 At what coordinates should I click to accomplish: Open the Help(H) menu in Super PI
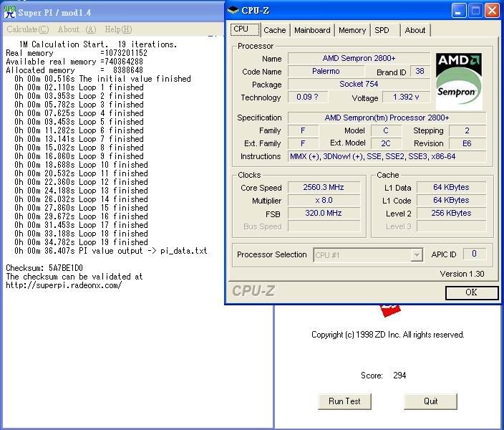pos(118,29)
